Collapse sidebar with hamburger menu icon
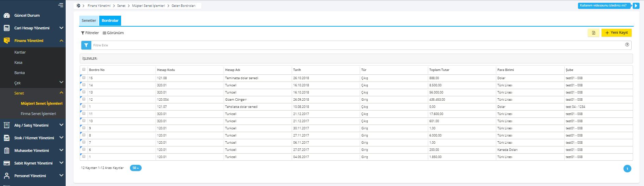The image size is (644, 186). [61, 5]
